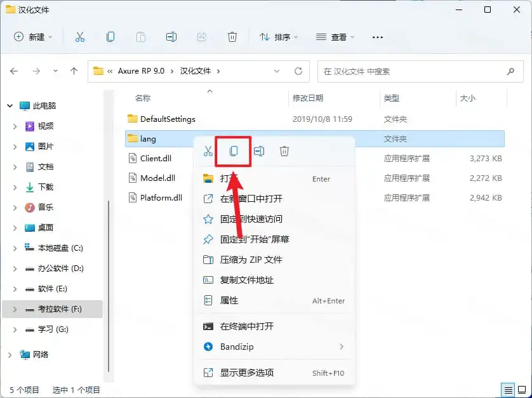
Task: Open the 新建 (New) dropdown
Action: click(x=33, y=37)
